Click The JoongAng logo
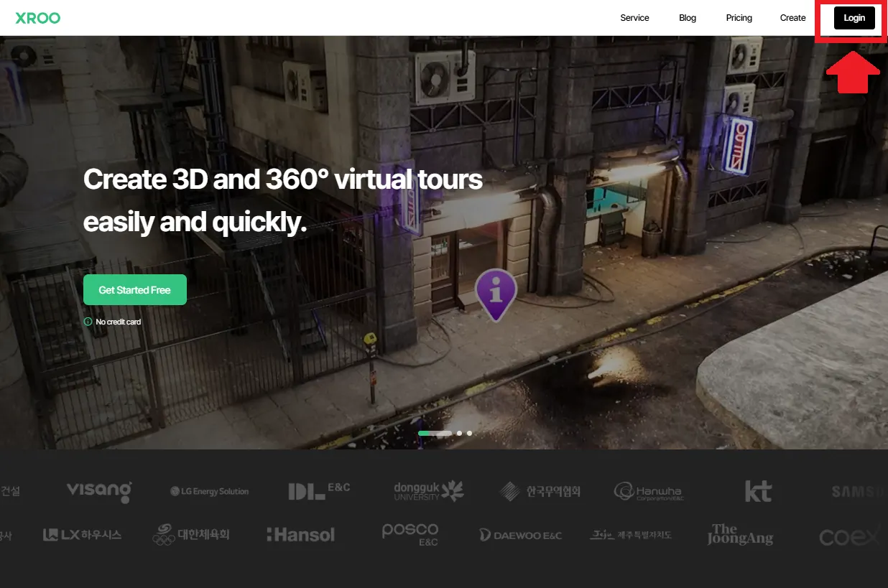Screen dimensions: 888x588 tap(740, 535)
